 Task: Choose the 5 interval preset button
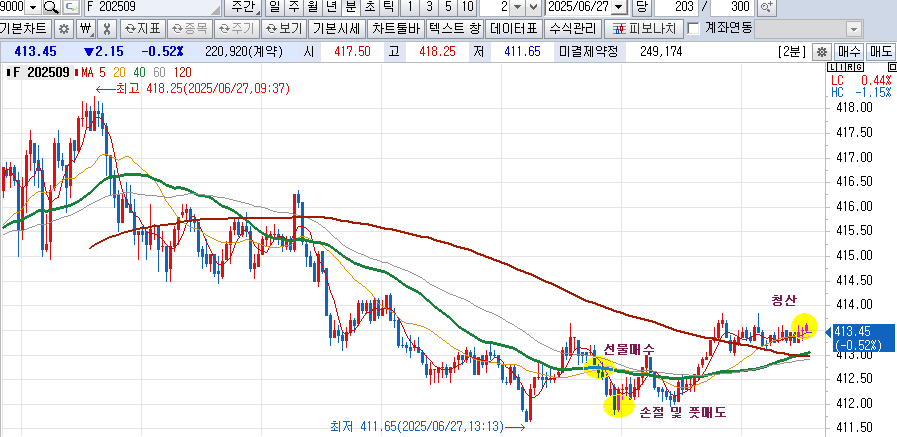pos(448,7)
